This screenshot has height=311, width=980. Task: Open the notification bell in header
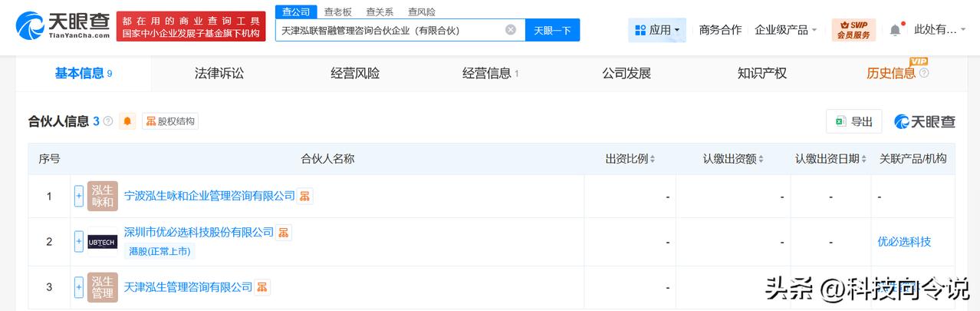coord(895,30)
